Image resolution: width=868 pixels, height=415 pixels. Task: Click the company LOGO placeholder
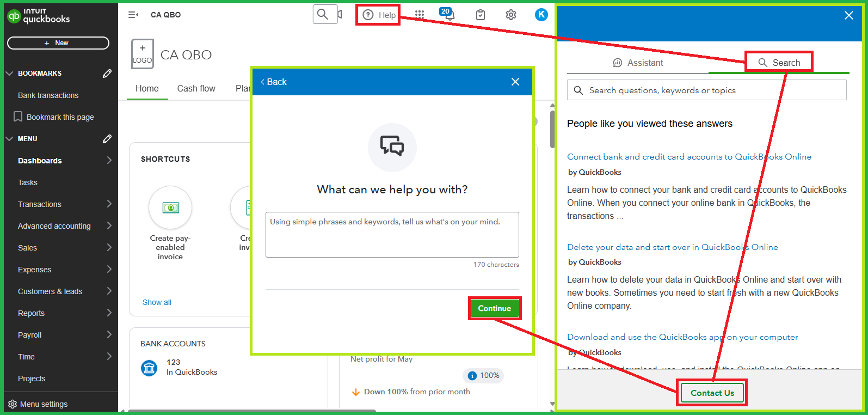pyautogui.click(x=143, y=54)
